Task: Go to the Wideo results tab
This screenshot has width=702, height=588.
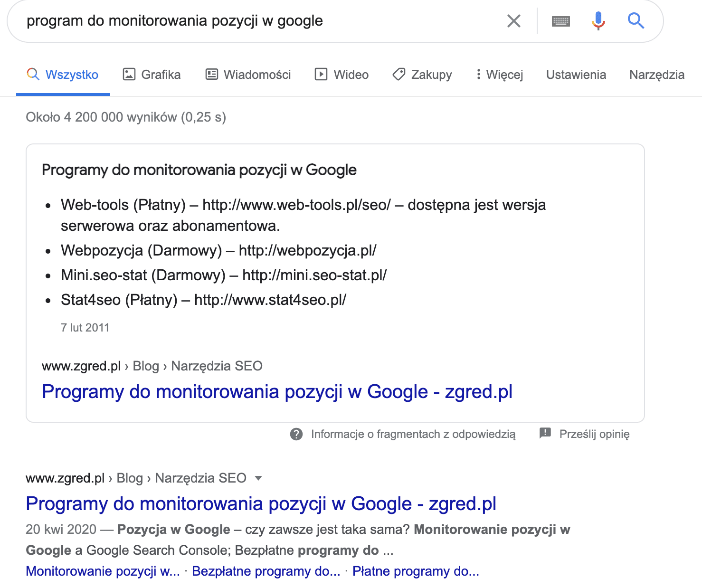Action: point(342,75)
